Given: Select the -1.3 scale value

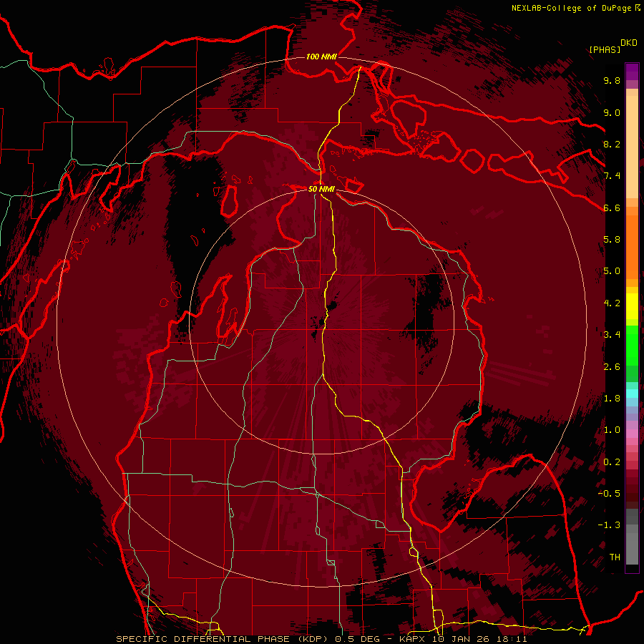Looking at the screenshot, I should coord(609,525).
